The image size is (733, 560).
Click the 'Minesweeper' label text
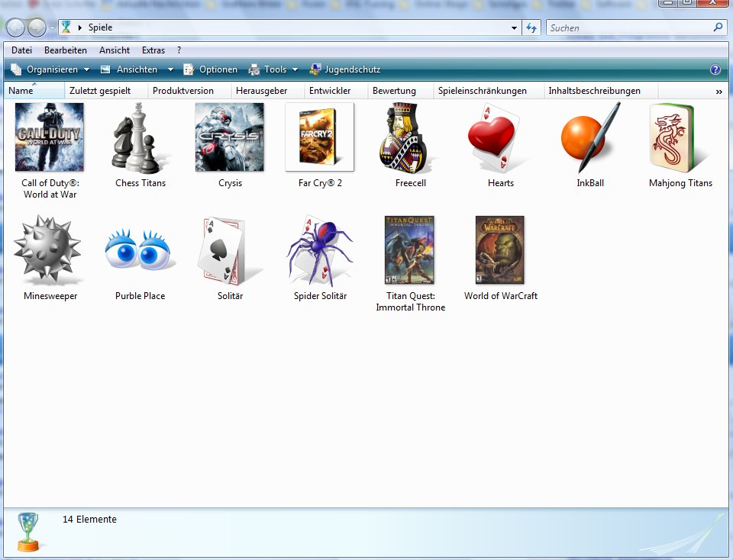tap(50, 296)
